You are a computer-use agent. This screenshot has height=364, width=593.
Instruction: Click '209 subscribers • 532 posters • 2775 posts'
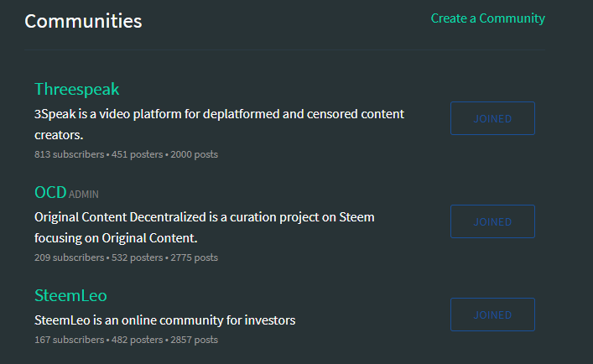click(127, 257)
